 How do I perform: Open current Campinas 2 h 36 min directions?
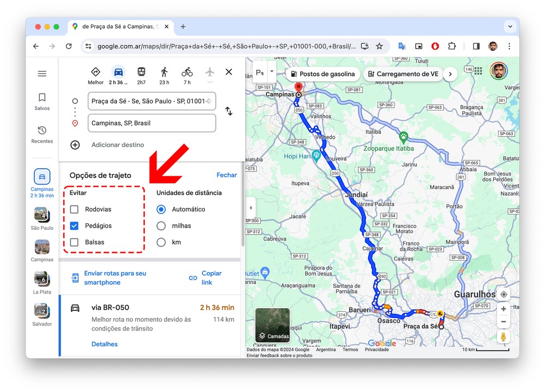pos(42,183)
